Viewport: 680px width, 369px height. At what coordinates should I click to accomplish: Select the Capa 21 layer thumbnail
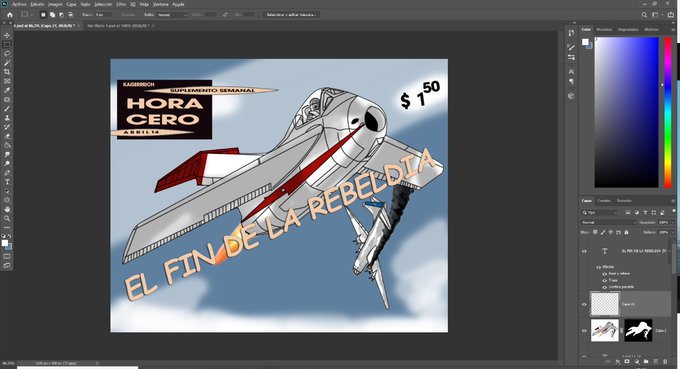605,304
